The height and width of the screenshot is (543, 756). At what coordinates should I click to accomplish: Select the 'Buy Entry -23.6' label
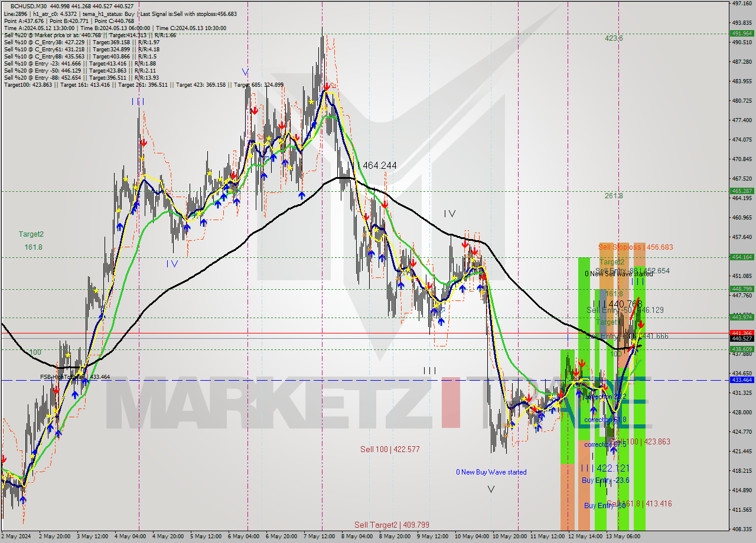coord(605,481)
